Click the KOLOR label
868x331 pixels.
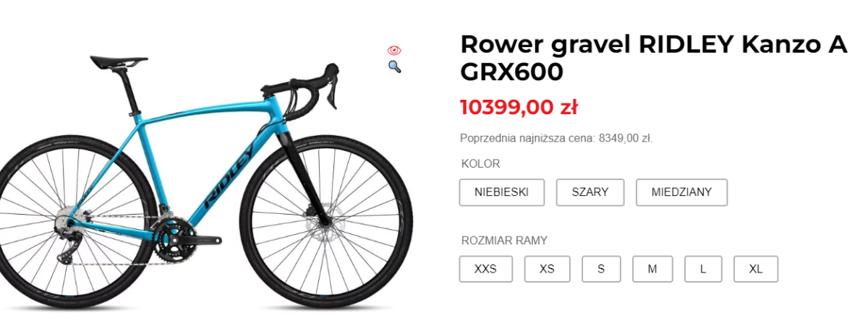pos(481,164)
